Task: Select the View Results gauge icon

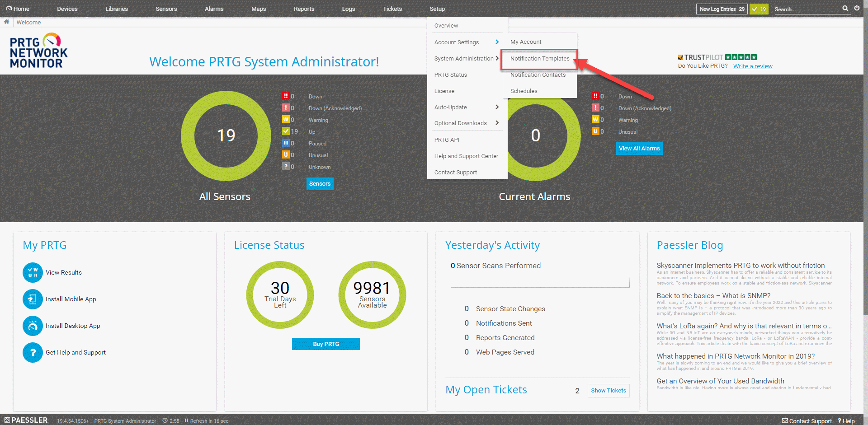Action: tap(32, 272)
